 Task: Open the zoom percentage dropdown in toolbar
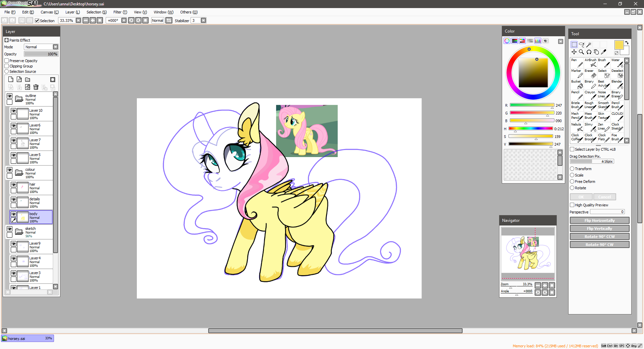[x=78, y=20]
